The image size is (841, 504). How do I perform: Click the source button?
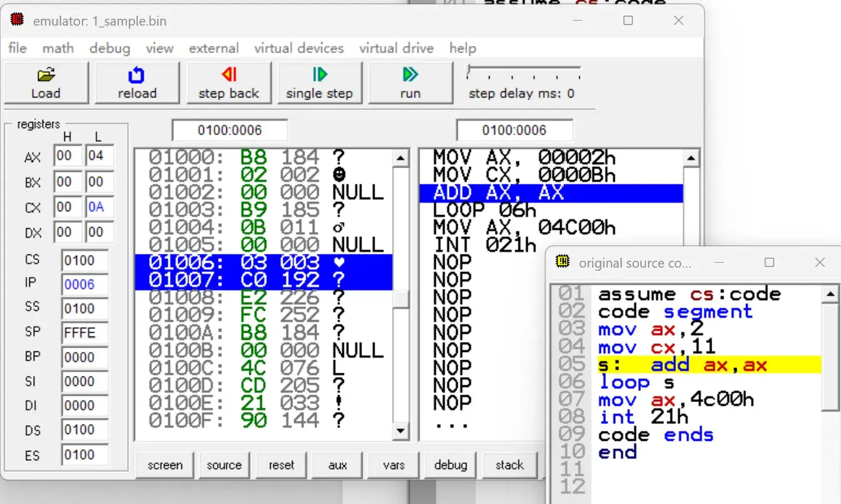pyautogui.click(x=224, y=465)
